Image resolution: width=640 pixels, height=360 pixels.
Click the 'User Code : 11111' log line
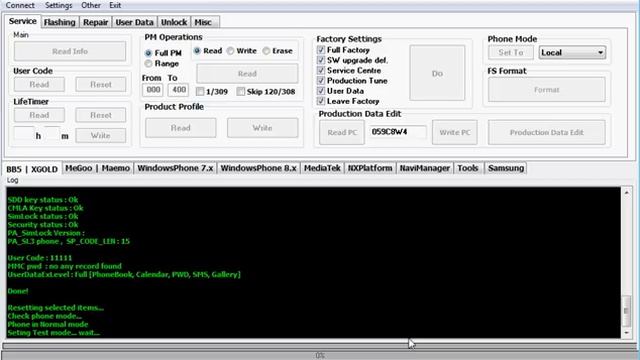(40, 258)
